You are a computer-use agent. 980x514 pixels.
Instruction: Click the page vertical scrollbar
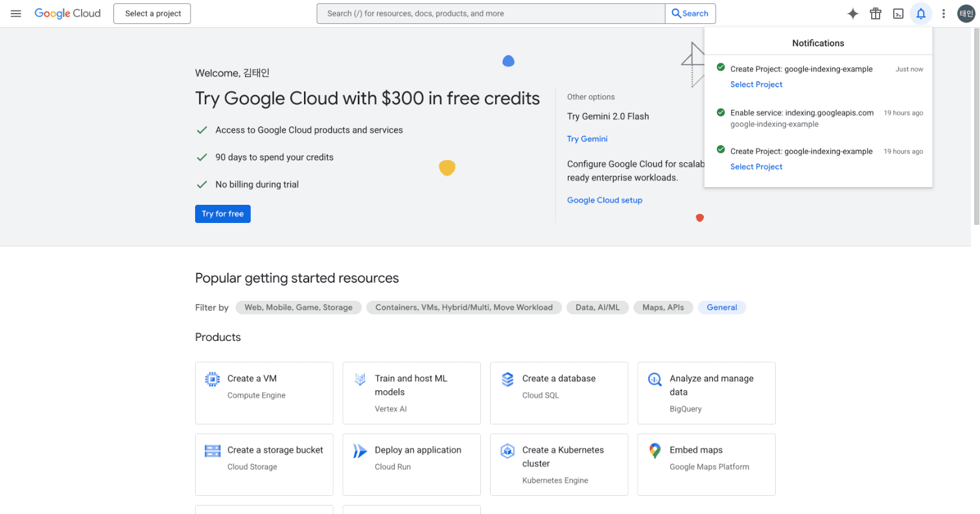click(x=975, y=126)
